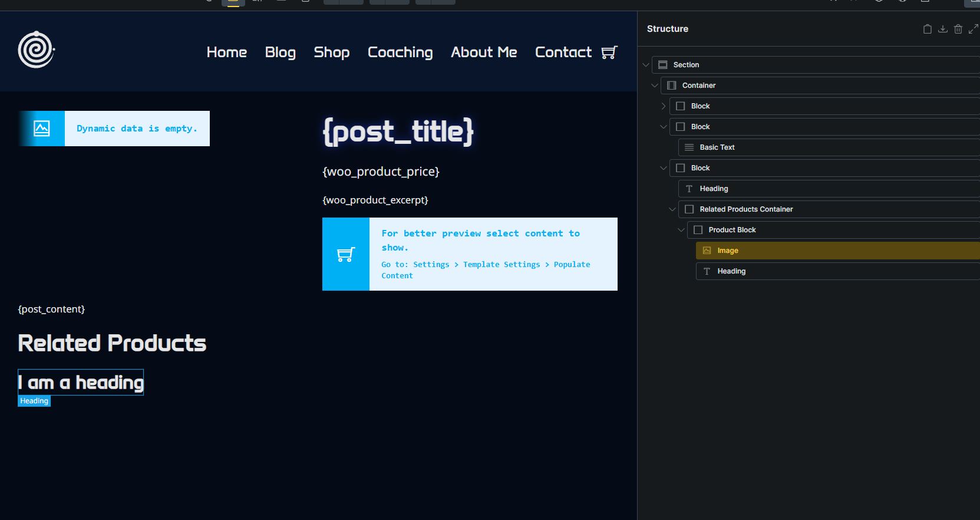This screenshot has height=520, width=980.
Task: Expand the Structure panel with arrows icon
Action: click(973, 29)
